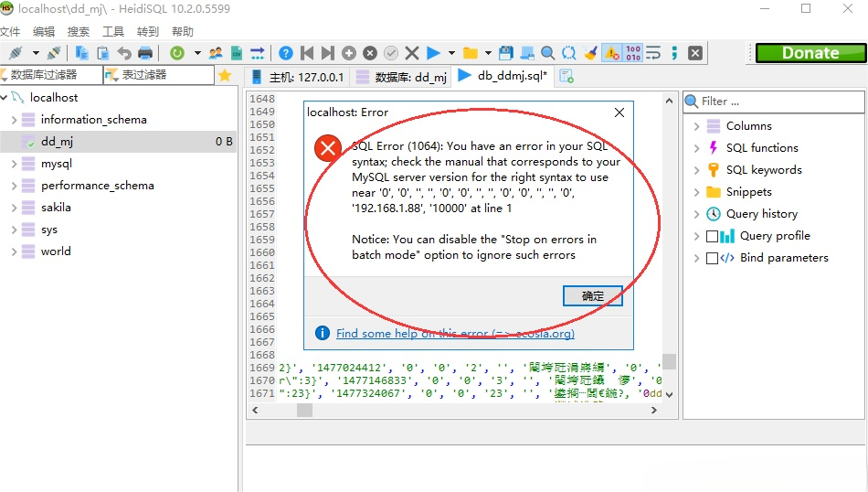Viewport: 868px width, 492px height.
Task: Expand the SQL functions section
Action: tap(696, 148)
